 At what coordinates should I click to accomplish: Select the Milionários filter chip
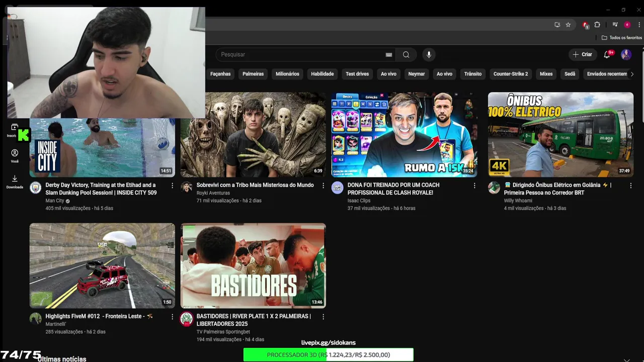pyautogui.click(x=287, y=74)
